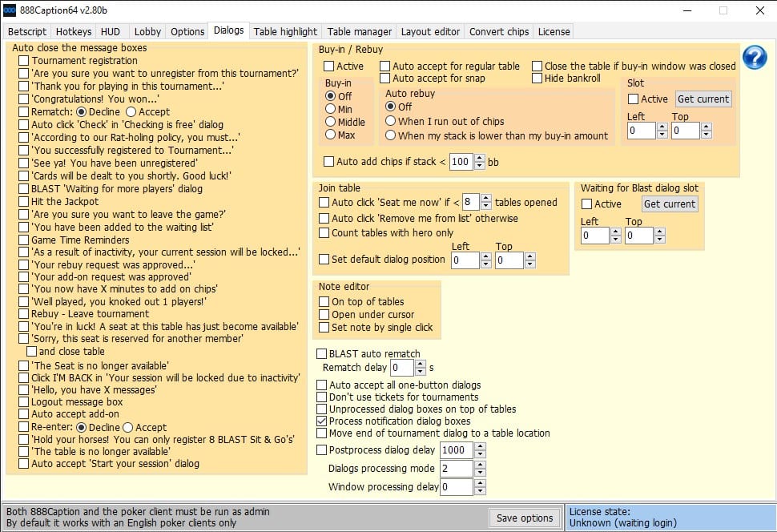Viewport: 777px width, 532px height.
Task: Choose Re-enter Accept radio option
Action: pyautogui.click(x=128, y=427)
